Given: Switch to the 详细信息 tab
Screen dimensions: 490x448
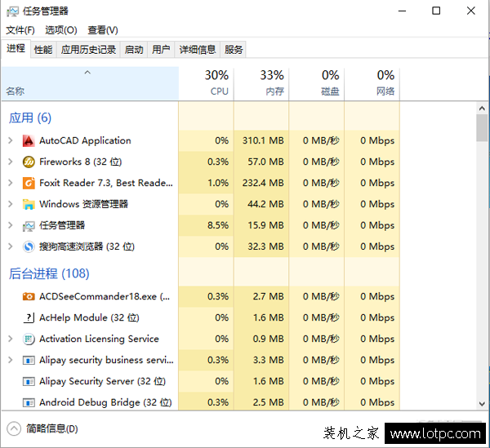Looking at the screenshot, I should 198,50.
